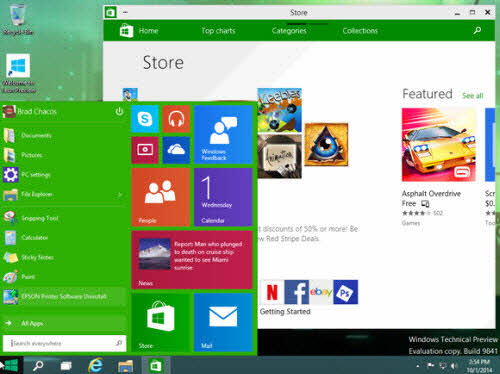Click the Store search magnifier icon

[477, 31]
